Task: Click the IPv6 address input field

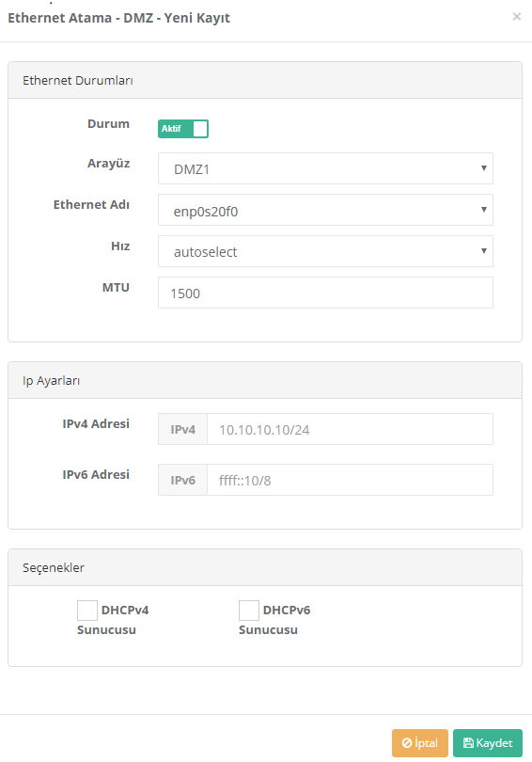Action: pos(350,480)
